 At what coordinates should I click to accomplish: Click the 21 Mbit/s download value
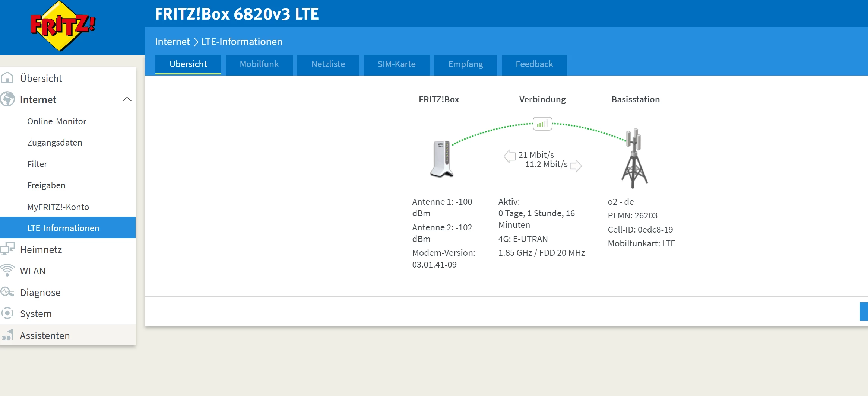(x=536, y=155)
